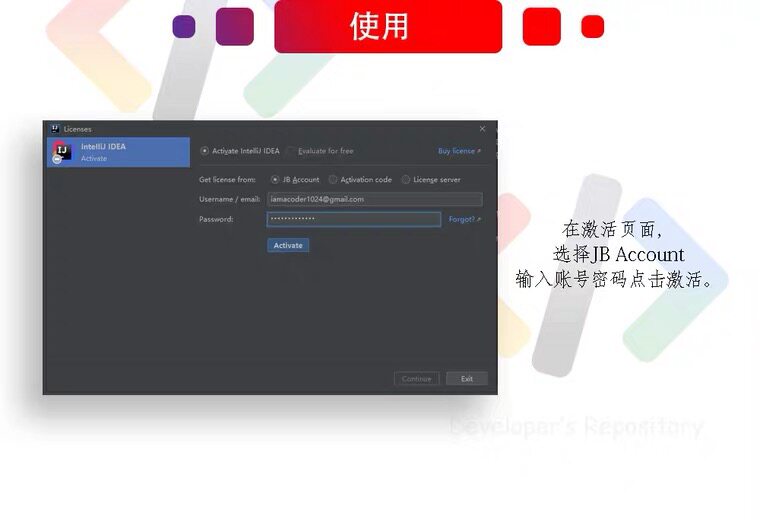The image size is (760, 520).
Task: Focus the Password input field
Action: point(354,219)
